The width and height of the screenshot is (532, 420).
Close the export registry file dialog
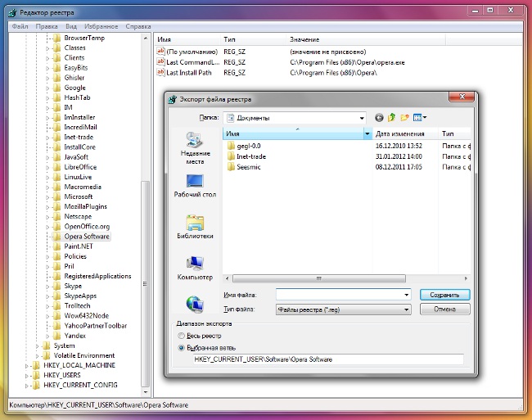462,97
